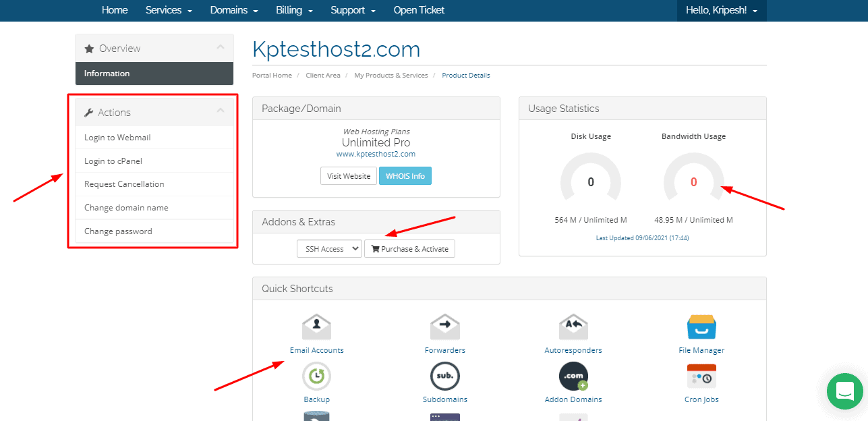Click the Addon Domains icon
This screenshot has height=421, width=868.
pos(573,376)
